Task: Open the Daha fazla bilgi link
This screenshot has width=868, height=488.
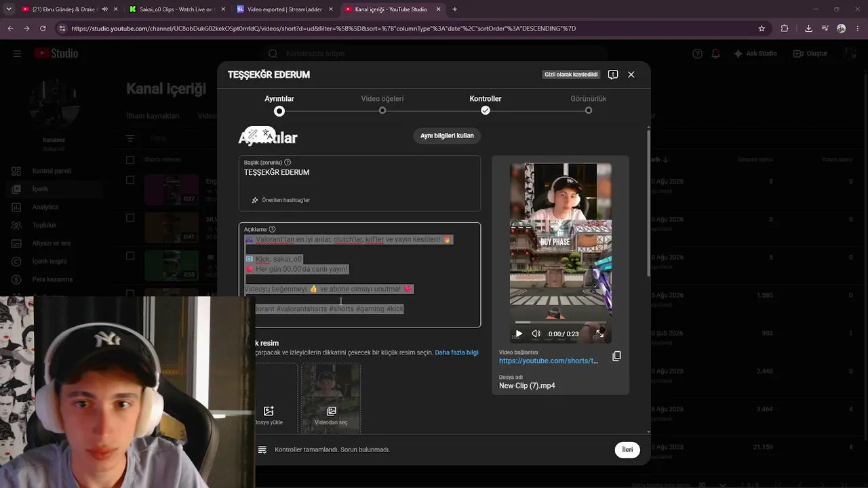Action: point(456,352)
